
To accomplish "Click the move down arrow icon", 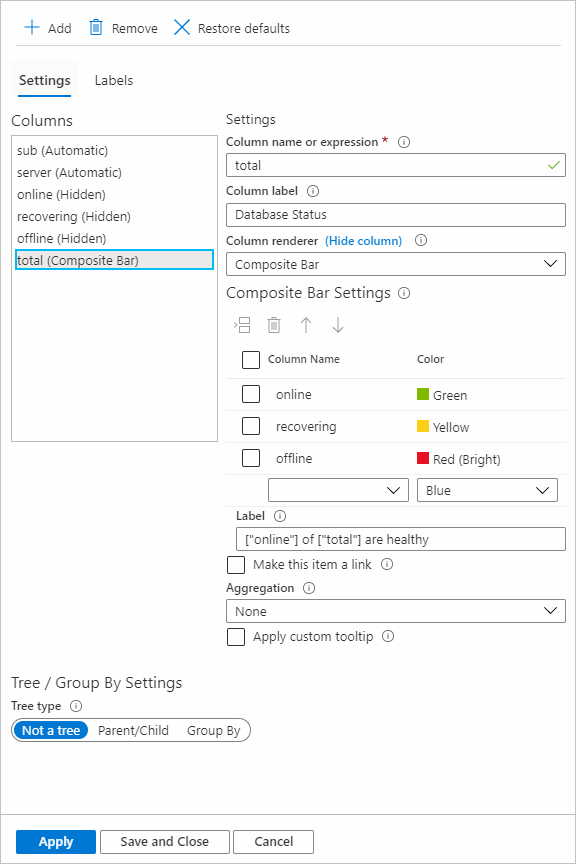I will coord(338,325).
